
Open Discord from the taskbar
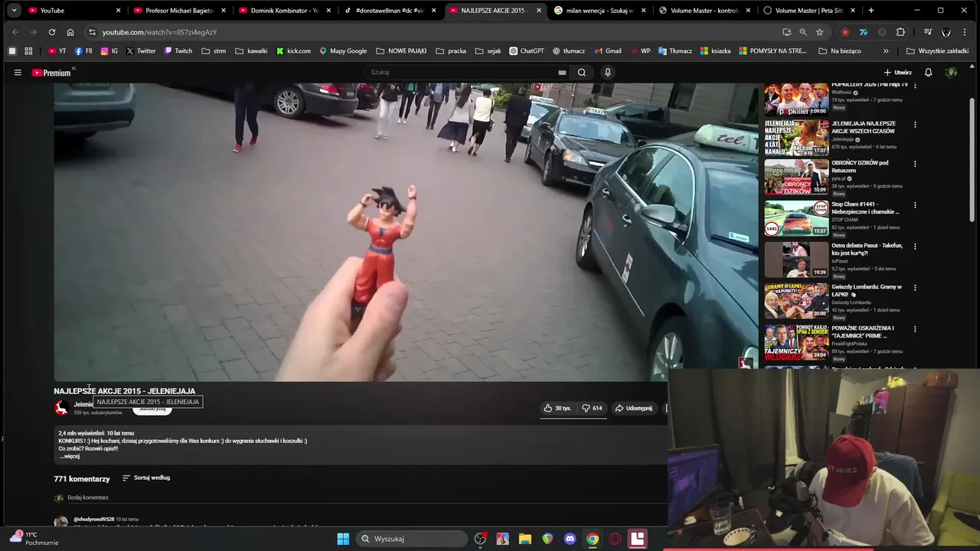click(570, 539)
